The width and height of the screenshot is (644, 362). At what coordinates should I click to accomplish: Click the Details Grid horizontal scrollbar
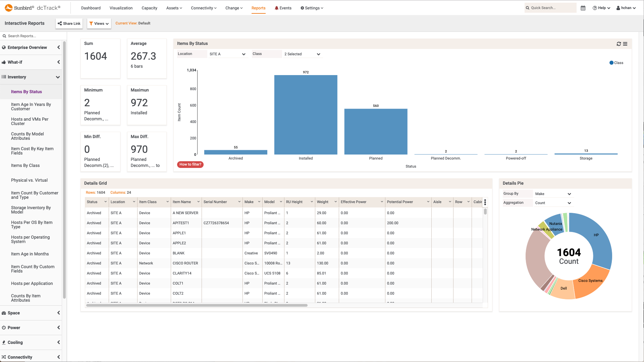[197, 305]
